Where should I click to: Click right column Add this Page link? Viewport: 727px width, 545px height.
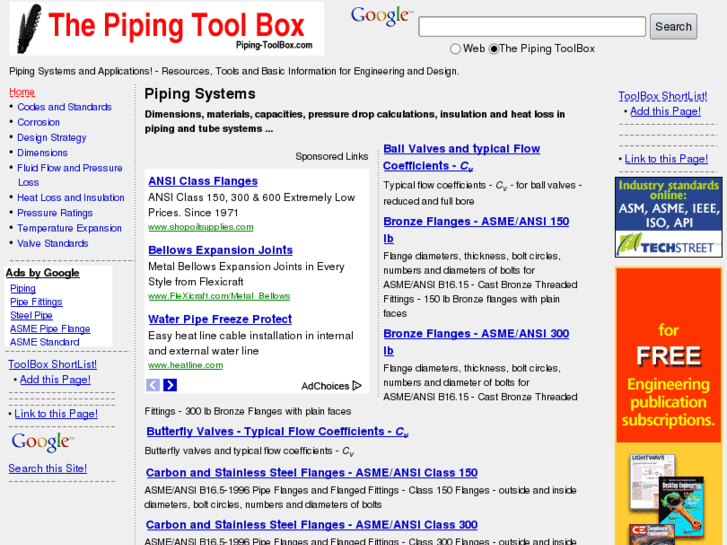point(665,111)
